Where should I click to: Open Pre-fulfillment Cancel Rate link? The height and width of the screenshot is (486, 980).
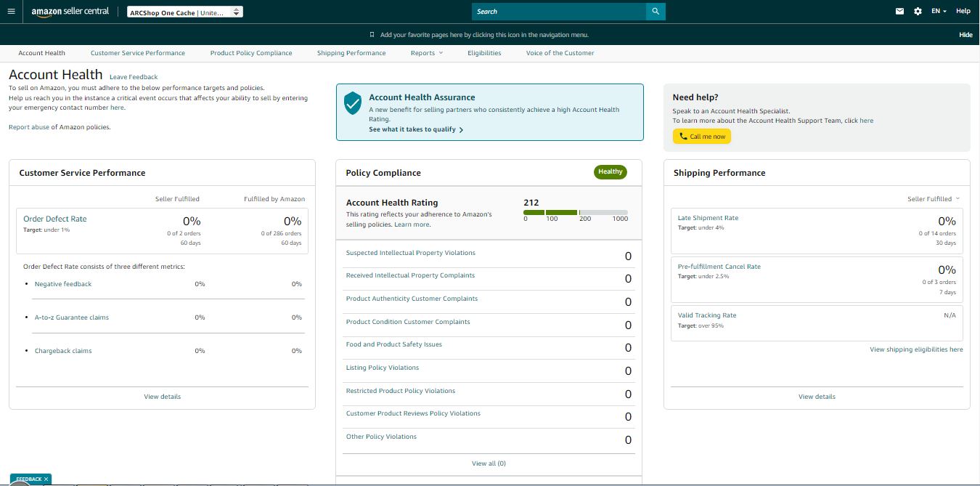click(719, 267)
